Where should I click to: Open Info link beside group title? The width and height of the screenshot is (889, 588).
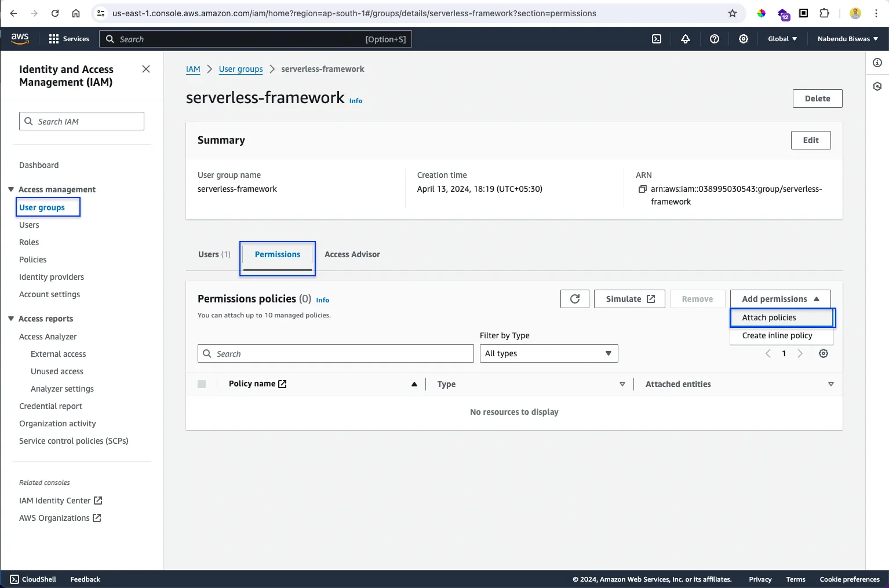pos(356,101)
